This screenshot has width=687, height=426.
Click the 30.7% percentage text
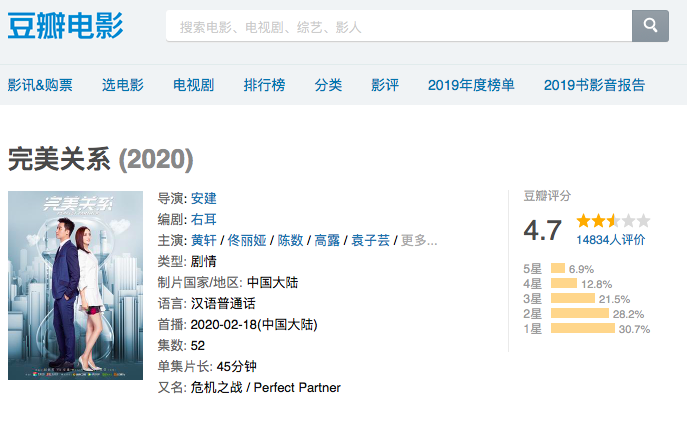point(634,329)
